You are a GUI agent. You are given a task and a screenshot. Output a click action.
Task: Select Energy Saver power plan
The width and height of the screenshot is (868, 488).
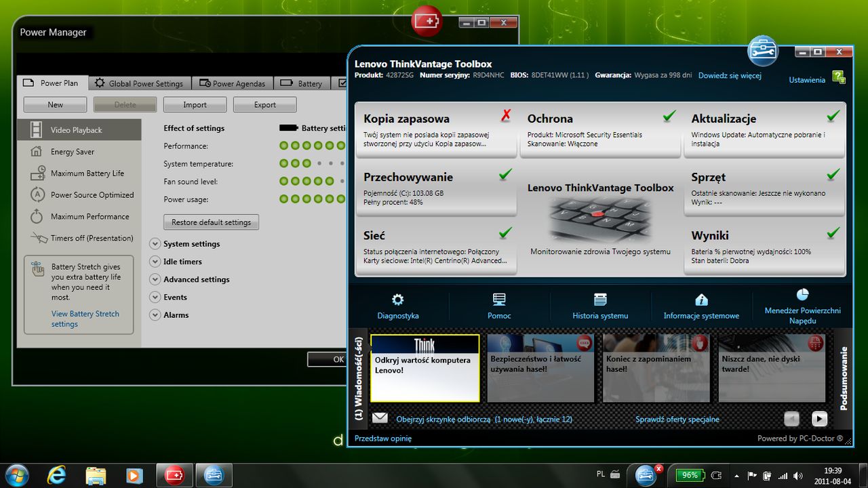point(79,152)
